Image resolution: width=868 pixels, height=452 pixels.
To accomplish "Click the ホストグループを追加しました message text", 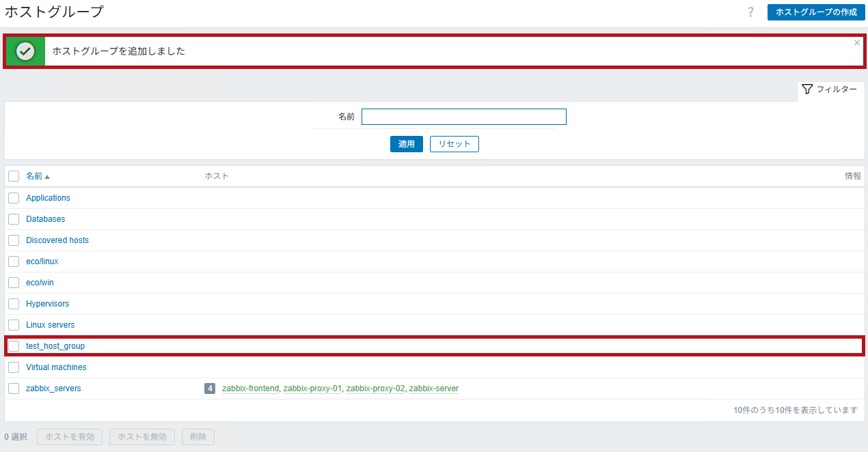I will [119, 51].
